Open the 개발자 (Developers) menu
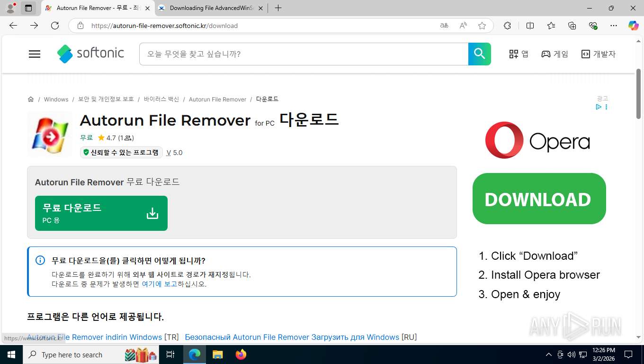Image resolution: width=644 pixels, height=364 pixels. tap(599, 54)
